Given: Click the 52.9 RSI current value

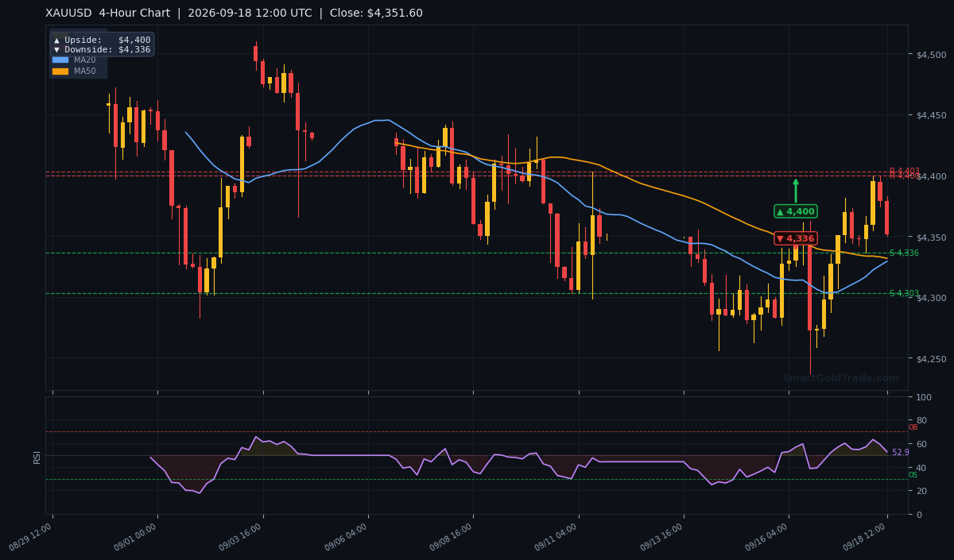Looking at the screenshot, I should [900, 452].
